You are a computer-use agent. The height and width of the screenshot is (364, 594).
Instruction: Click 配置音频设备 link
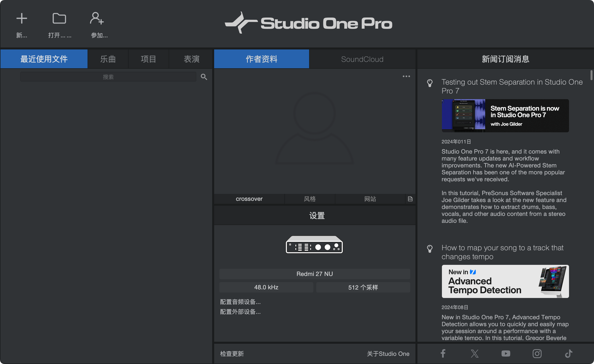(240, 302)
